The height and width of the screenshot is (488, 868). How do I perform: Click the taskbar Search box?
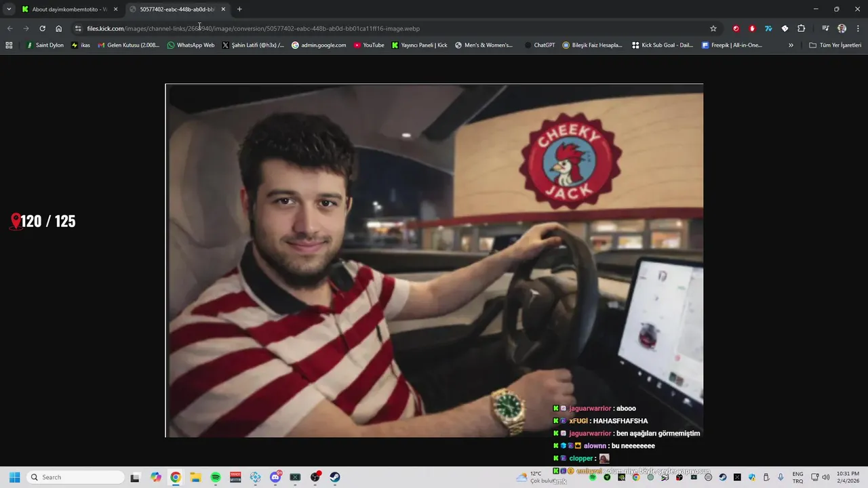pos(74,477)
